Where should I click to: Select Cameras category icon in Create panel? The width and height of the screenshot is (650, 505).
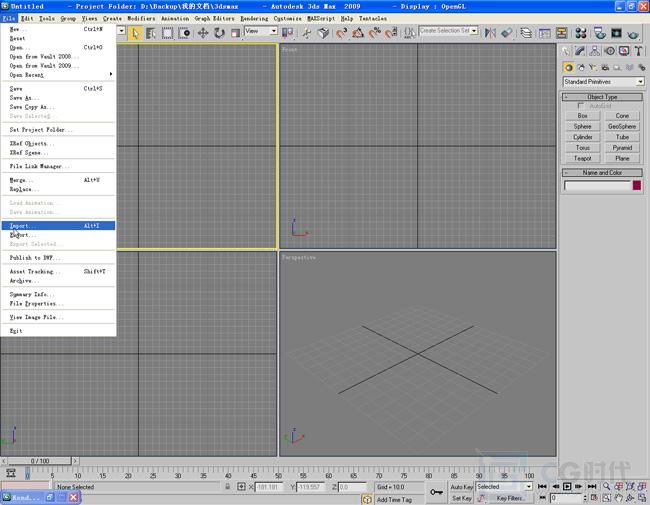coord(605,68)
